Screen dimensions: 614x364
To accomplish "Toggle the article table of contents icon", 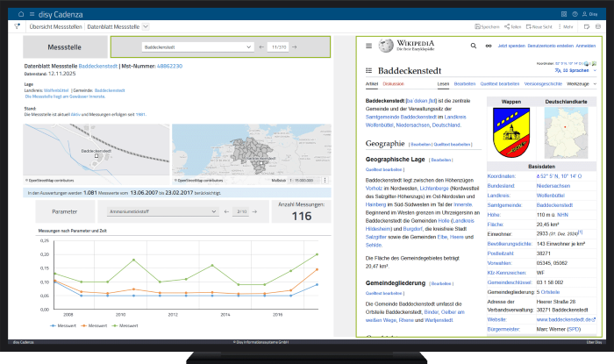I will [x=369, y=70].
